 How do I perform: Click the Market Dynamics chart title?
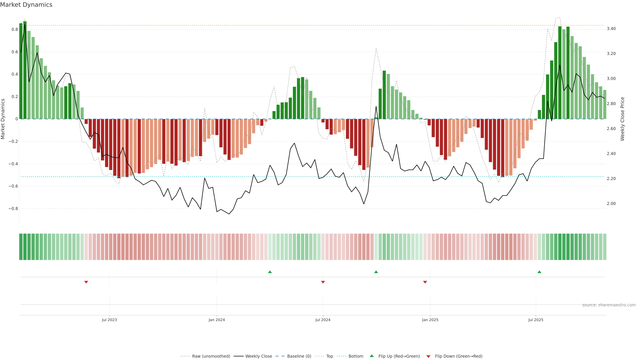tap(26, 5)
